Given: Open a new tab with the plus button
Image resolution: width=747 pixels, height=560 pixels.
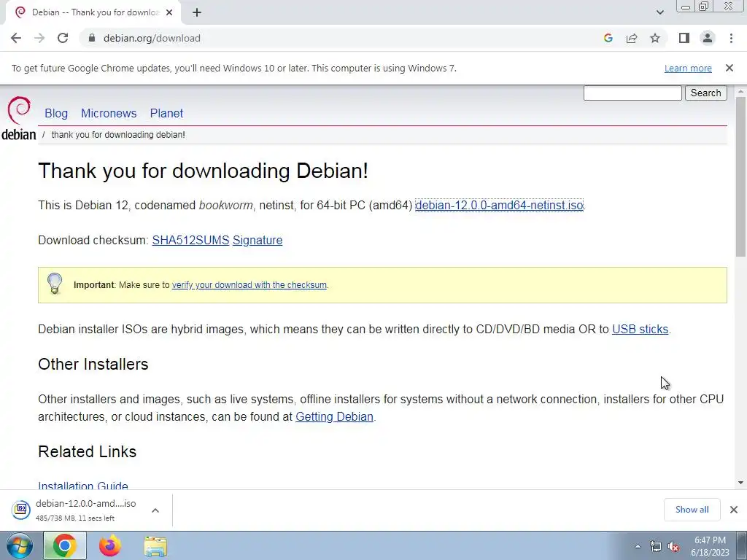Looking at the screenshot, I should [x=197, y=12].
